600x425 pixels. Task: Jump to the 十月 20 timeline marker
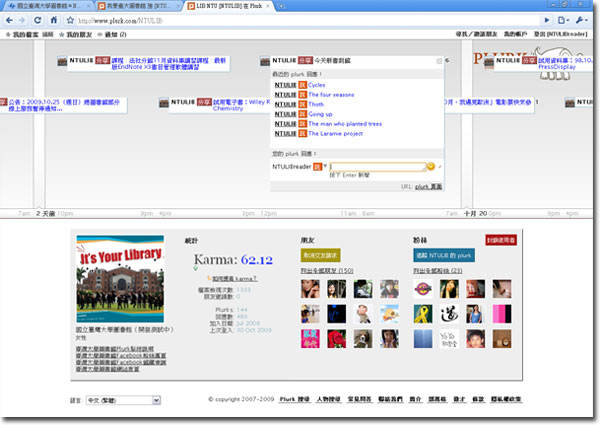tap(476, 213)
